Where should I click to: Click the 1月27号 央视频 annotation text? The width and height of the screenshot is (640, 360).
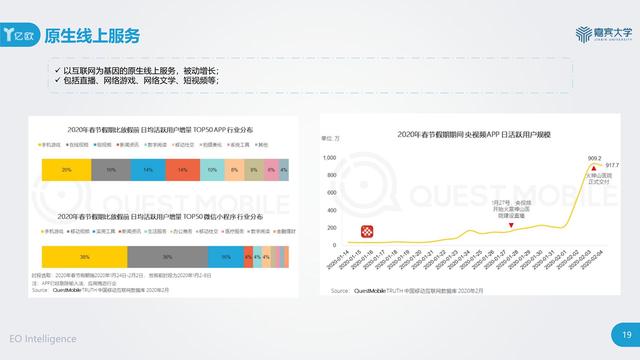[511, 209]
